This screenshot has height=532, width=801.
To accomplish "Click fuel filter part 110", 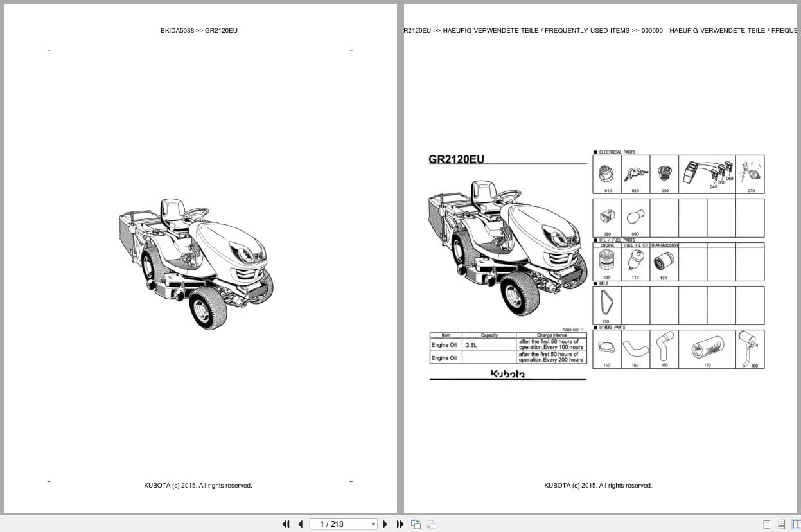I will (x=635, y=261).
